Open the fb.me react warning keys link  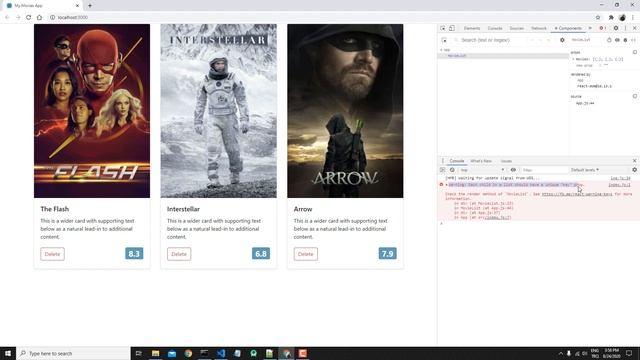pos(577,194)
